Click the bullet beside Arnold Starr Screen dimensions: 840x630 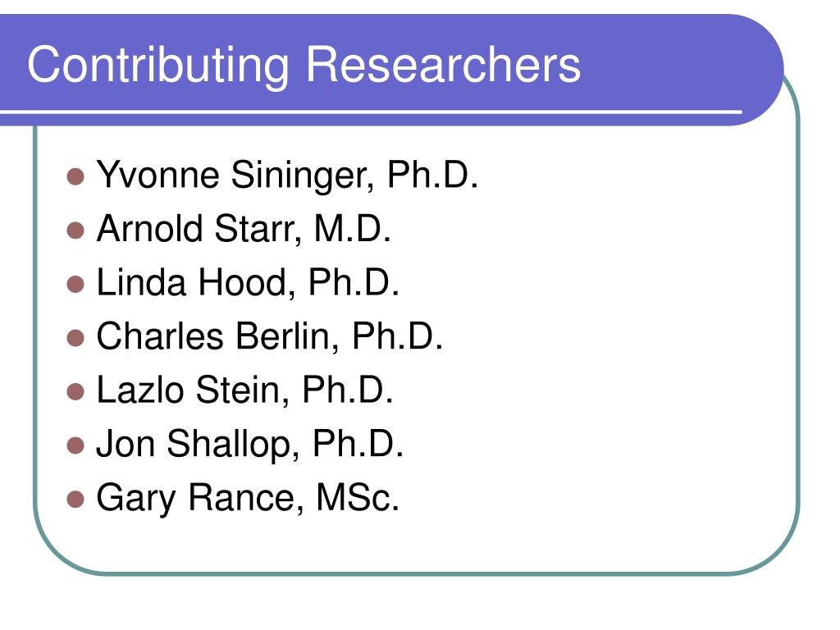coord(75,230)
